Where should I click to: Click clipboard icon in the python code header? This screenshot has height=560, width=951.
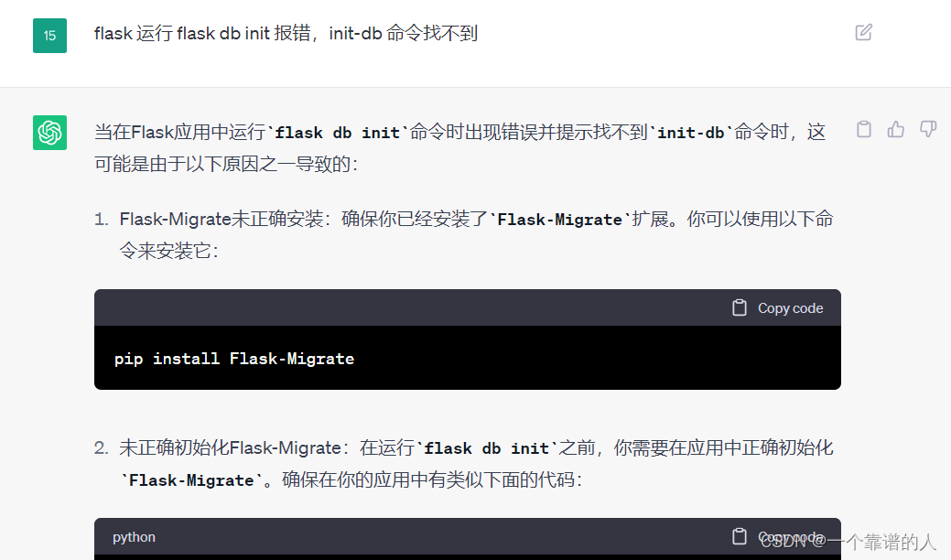(740, 536)
